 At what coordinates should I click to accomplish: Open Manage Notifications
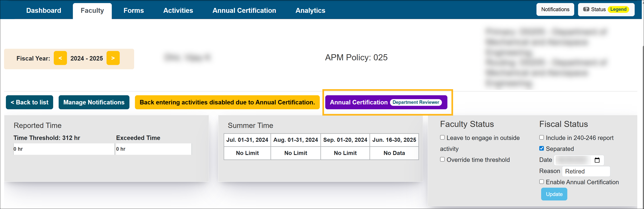click(x=94, y=102)
